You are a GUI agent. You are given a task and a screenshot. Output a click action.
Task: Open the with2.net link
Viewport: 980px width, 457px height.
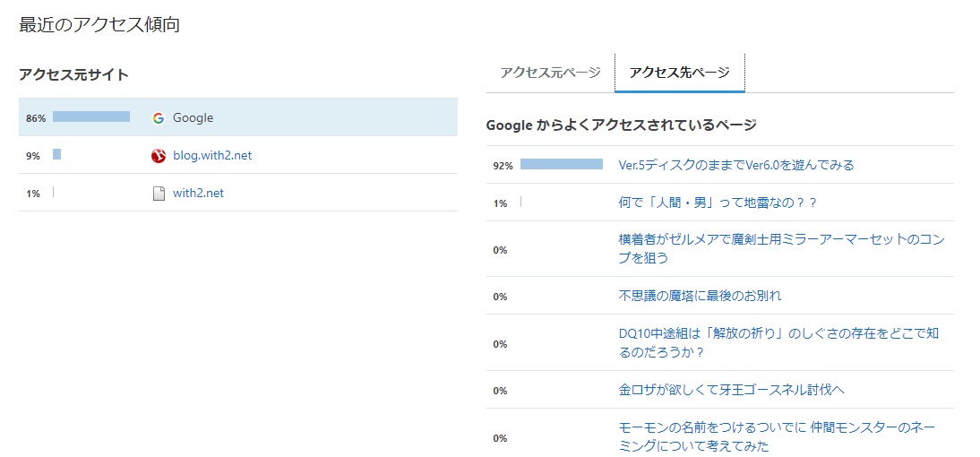[x=198, y=194]
